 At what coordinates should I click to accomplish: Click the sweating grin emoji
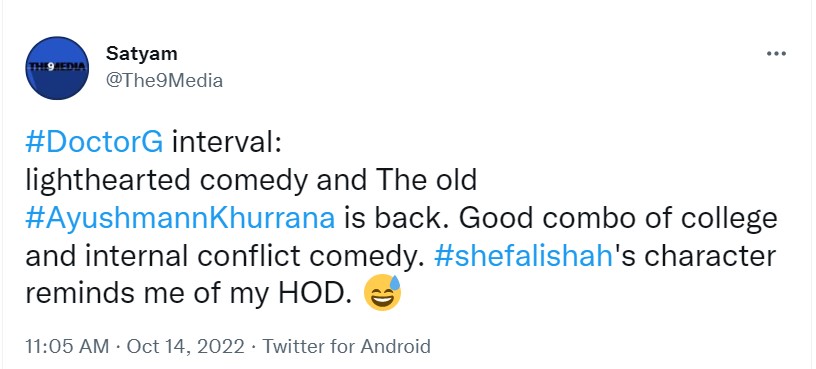tap(382, 292)
